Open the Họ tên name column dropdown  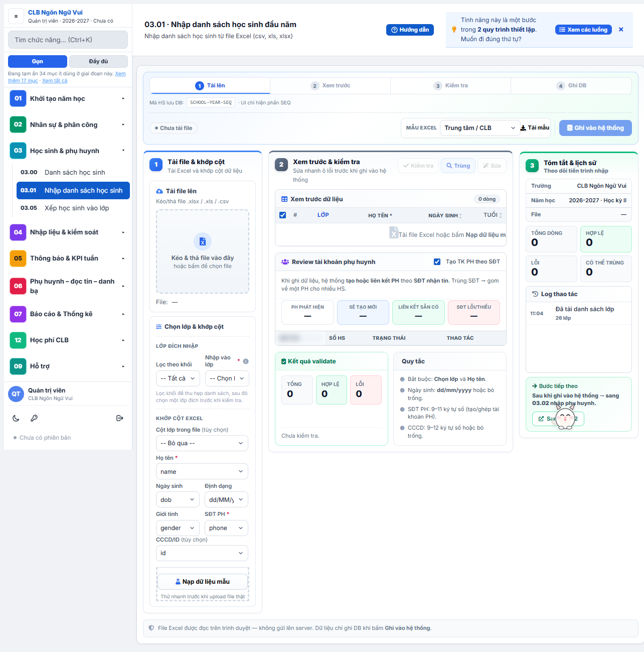(202, 472)
